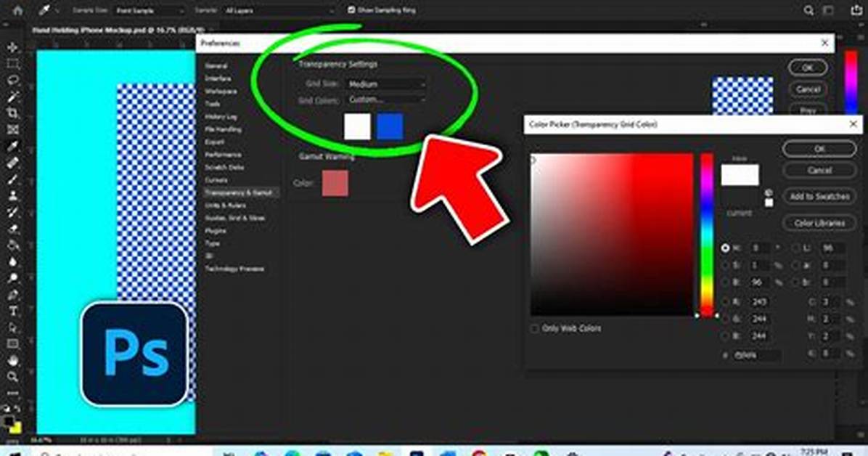
Task: Select the Dodge tool
Action: pos(13,278)
